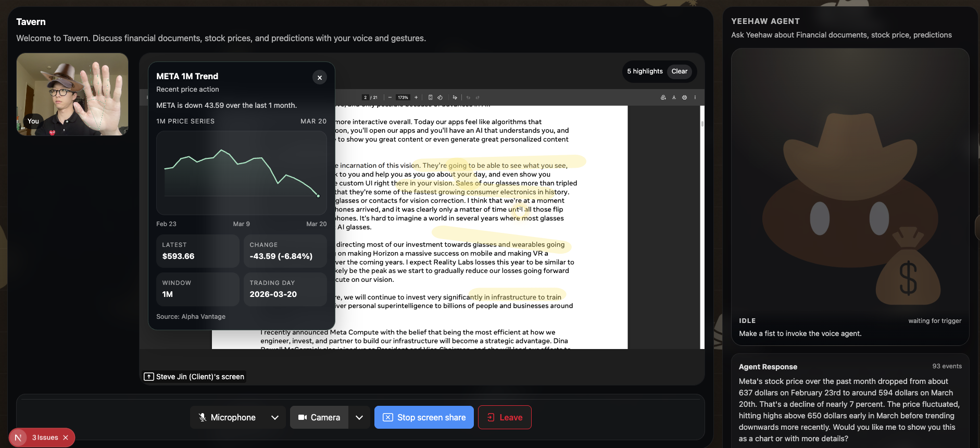980x448 pixels.
Task: Stop screen share
Action: [x=424, y=417]
